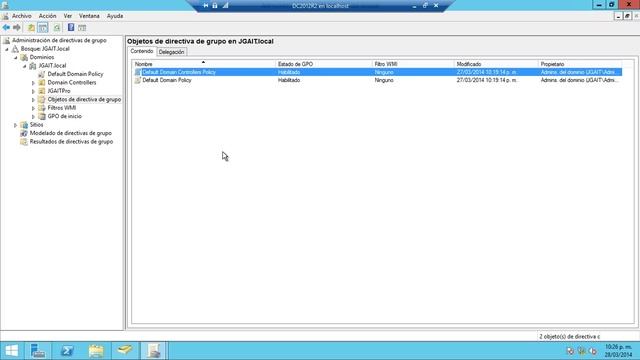Click the '2 objeto(s) de directiva' status text
The height and width of the screenshot is (360, 640).
coord(570,337)
